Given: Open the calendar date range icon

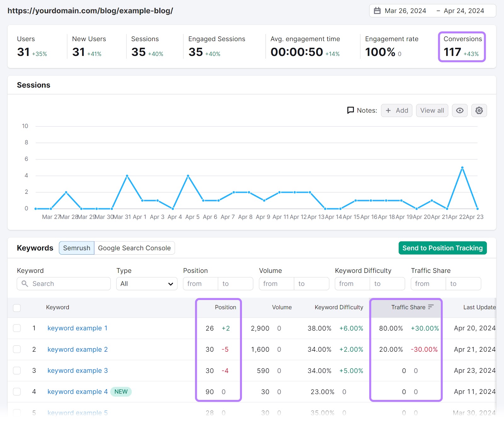Looking at the screenshot, I should tap(377, 10).
